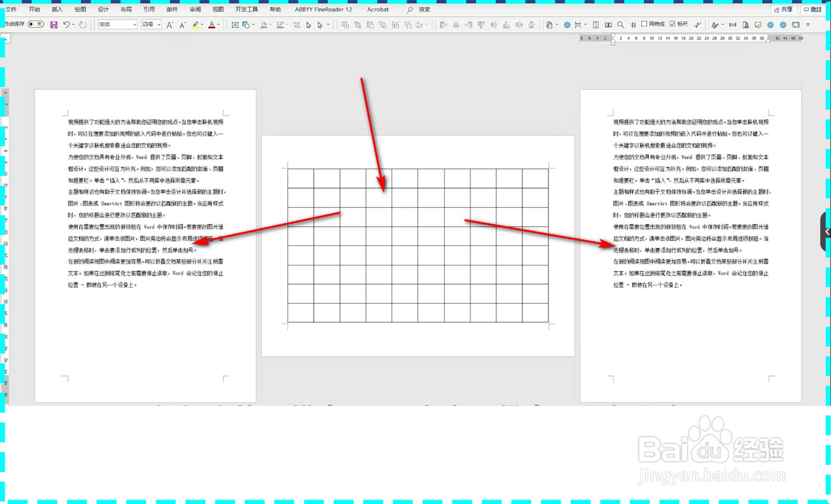Click the align top objects icon

481,24
